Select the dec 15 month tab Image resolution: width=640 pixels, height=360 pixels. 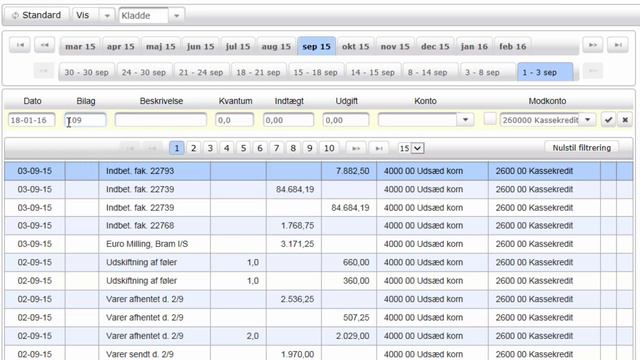pyautogui.click(x=435, y=46)
